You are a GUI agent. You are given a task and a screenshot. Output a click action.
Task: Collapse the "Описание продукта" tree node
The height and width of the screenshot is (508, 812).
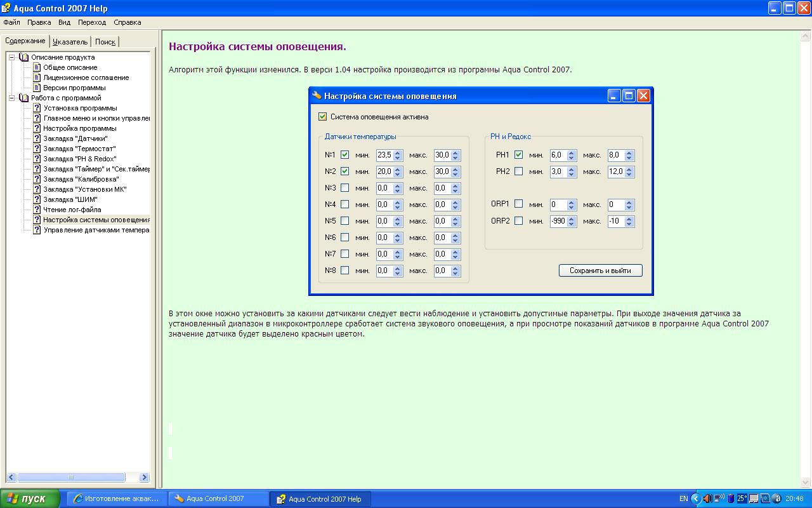pos(11,57)
